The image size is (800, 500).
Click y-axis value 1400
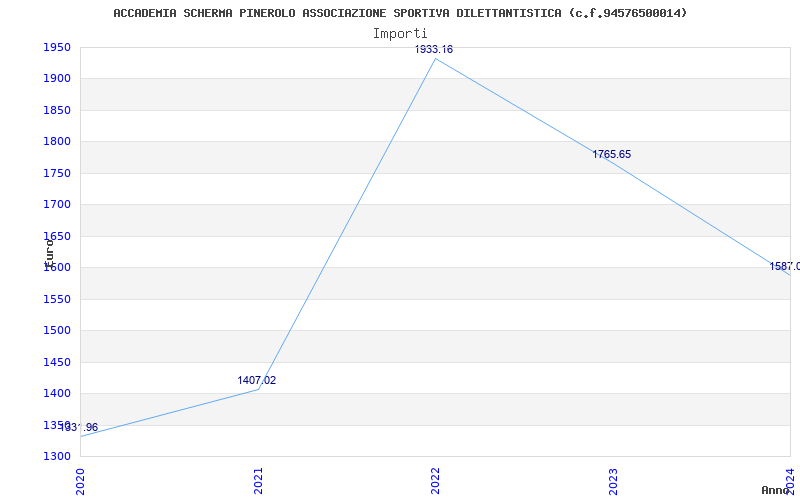click(x=57, y=393)
